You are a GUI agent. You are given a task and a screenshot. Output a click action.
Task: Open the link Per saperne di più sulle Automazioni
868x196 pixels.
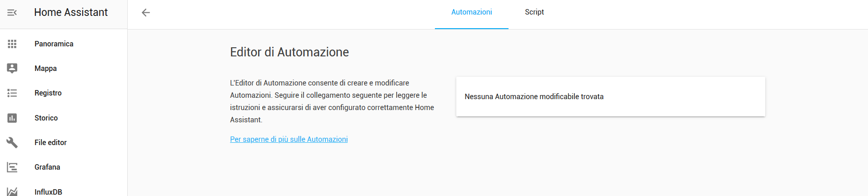coord(289,139)
